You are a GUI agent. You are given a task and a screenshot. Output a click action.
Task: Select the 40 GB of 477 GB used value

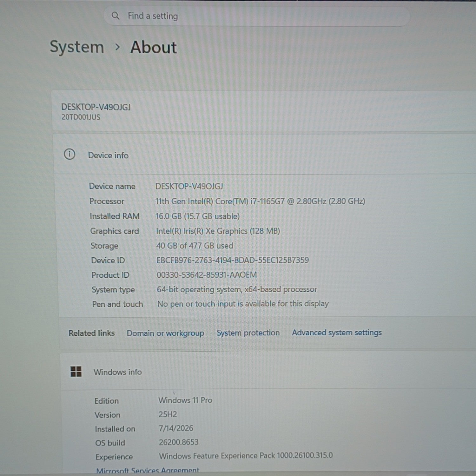pyautogui.click(x=195, y=246)
